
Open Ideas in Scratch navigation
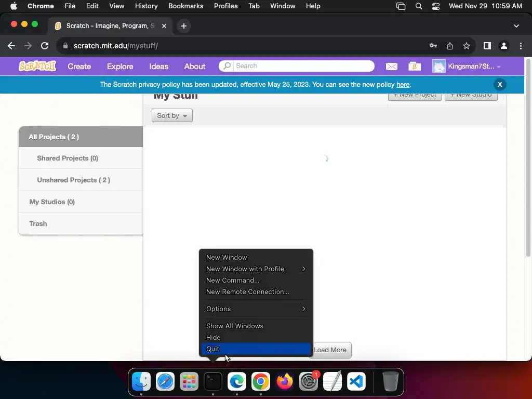158,66
